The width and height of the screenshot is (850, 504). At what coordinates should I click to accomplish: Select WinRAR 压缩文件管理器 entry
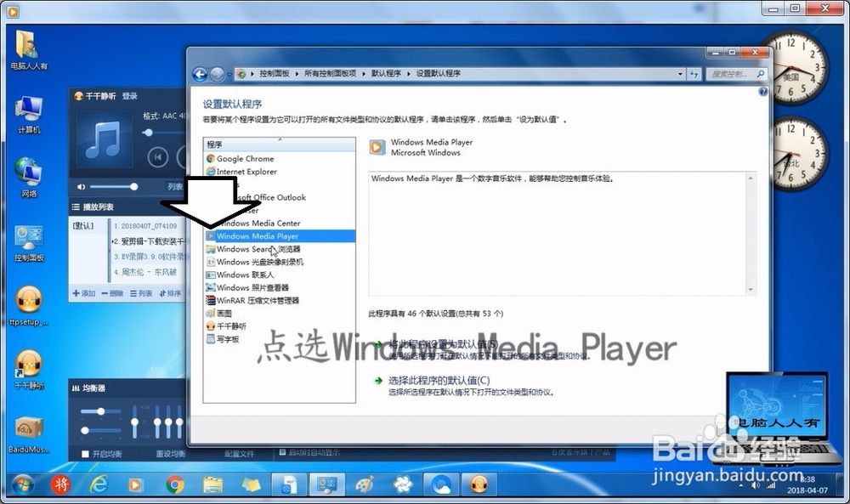(252, 301)
